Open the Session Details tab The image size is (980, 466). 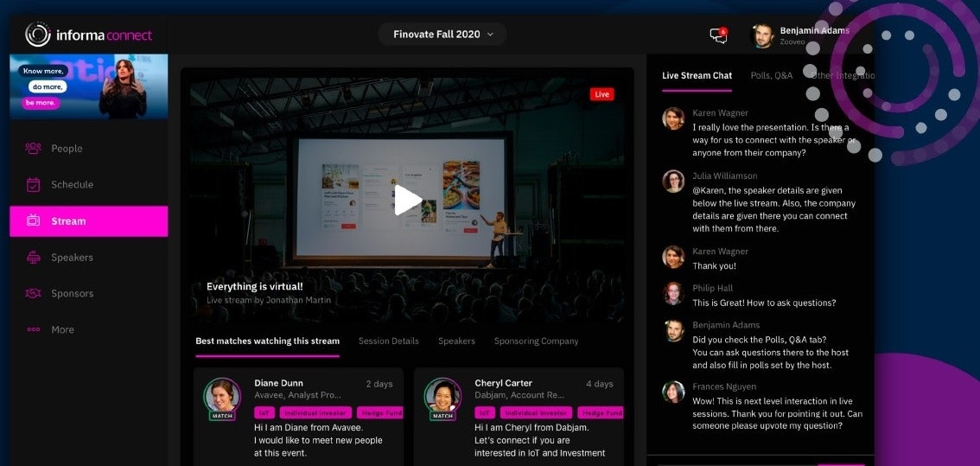tap(389, 342)
